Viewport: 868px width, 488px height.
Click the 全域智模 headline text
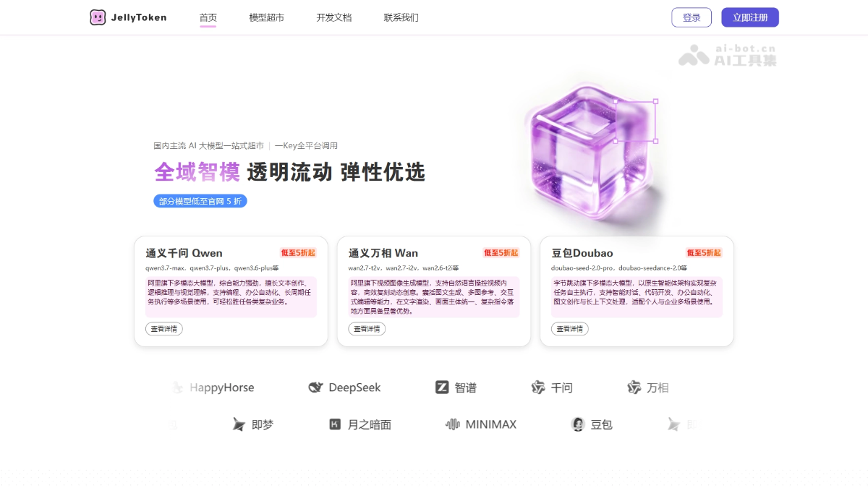[x=197, y=173]
